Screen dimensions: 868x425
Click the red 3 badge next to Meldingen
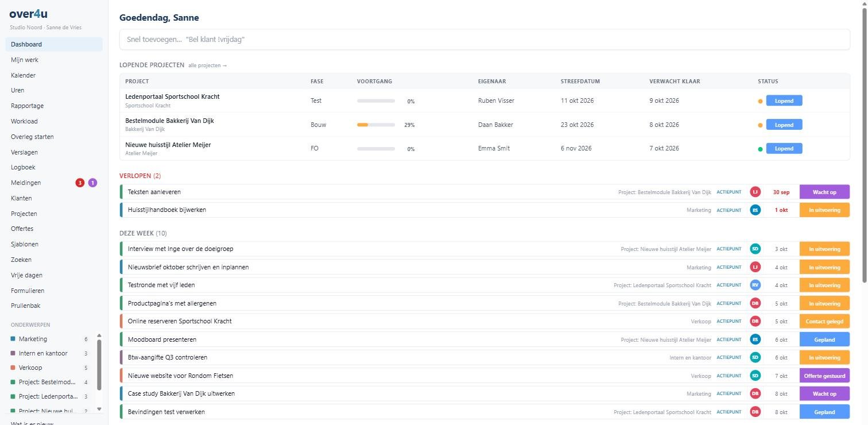(x=80, y=183)
